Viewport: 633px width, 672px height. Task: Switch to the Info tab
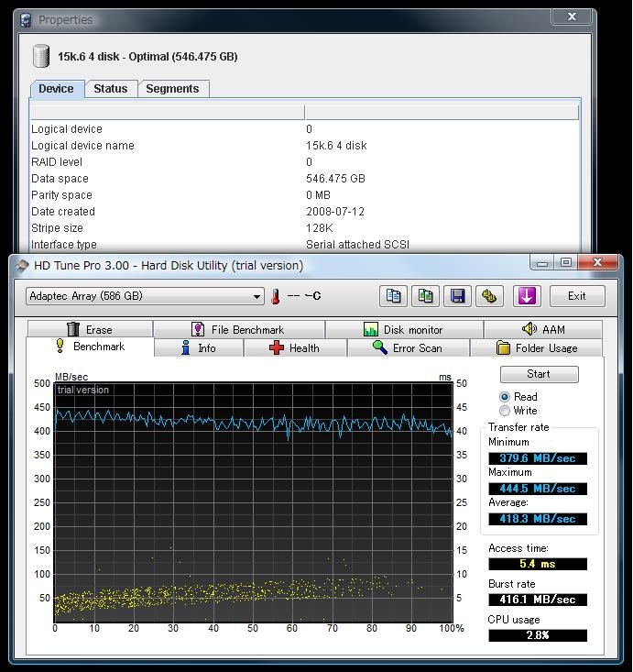(199, 348)
